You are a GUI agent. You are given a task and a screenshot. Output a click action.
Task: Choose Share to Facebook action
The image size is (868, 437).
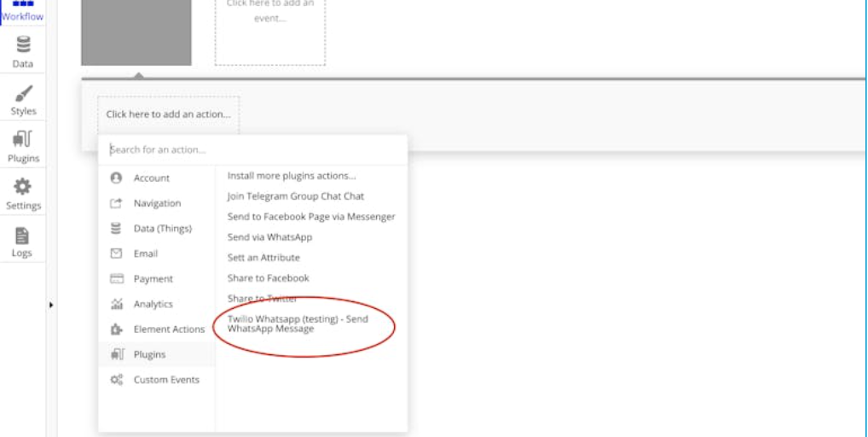(x=268, y=278)
